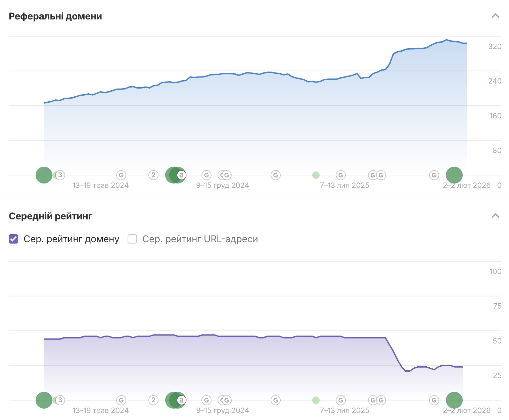Click the Сер. рейтинг URL-адреси label
The height and width of the screenshot is (420, 509).
click(200, 239)
